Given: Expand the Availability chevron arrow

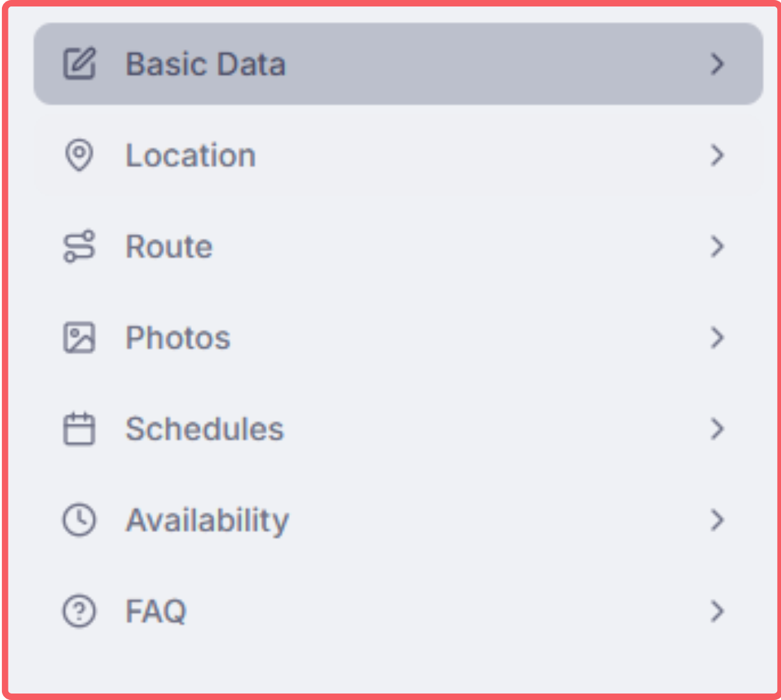Looking at the screenshot, I should [717, 520].
